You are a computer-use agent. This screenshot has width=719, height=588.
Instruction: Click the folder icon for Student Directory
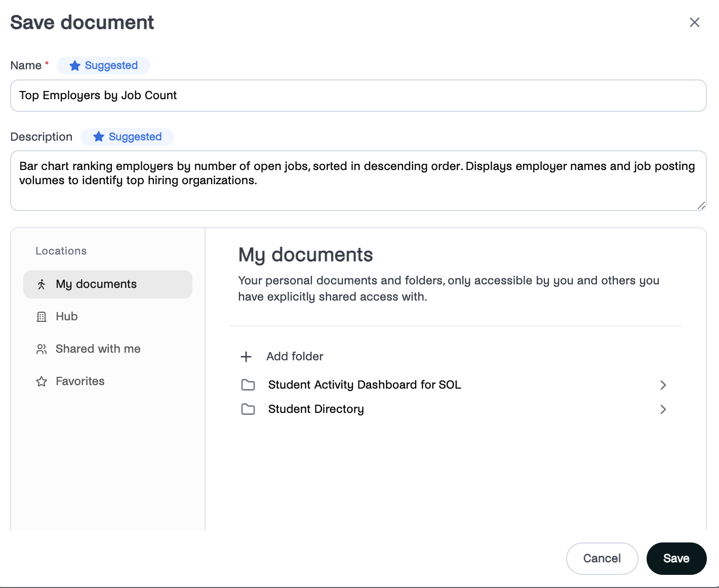click(248, 409)
